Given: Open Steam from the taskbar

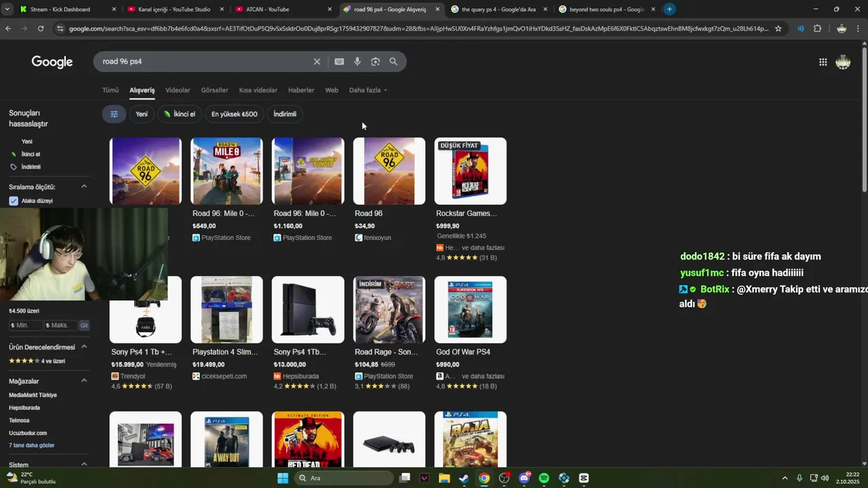Looking at the screenshot, I should click(x=464, y=478).
